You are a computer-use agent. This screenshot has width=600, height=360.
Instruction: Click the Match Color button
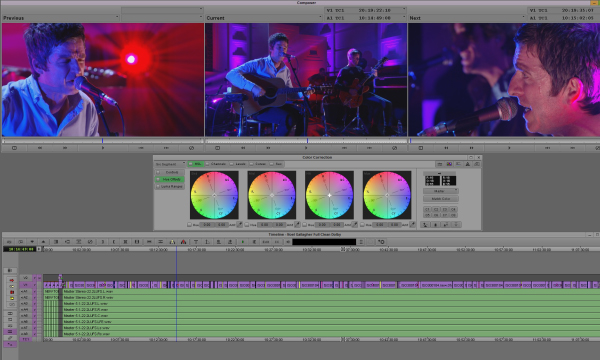[440, 199]
